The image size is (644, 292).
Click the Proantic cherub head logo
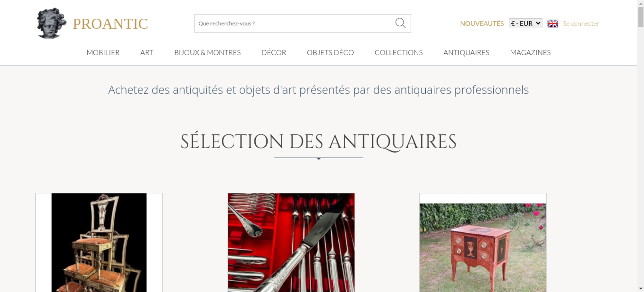[x=51, y=23]
